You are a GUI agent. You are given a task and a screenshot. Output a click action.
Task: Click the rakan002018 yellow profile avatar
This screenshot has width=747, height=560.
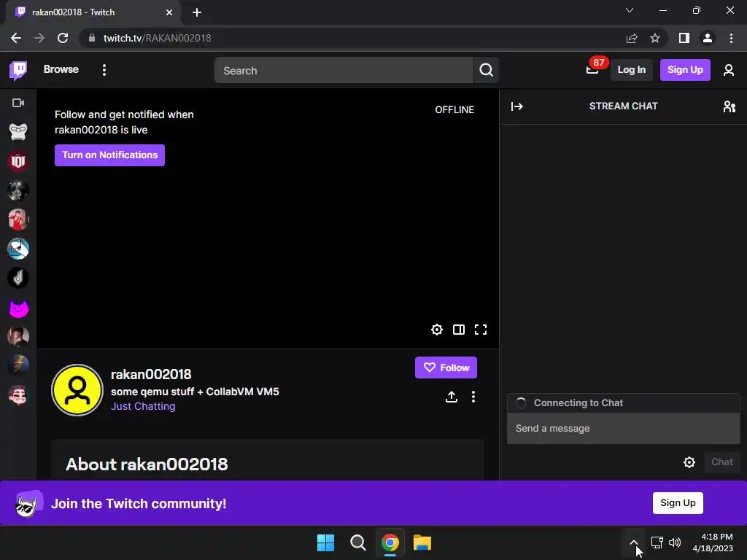click(77, 390)
